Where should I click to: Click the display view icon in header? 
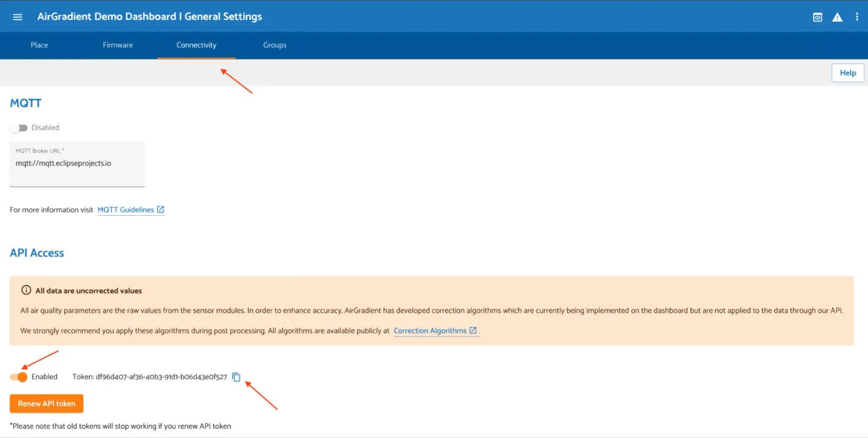(818, 17)
